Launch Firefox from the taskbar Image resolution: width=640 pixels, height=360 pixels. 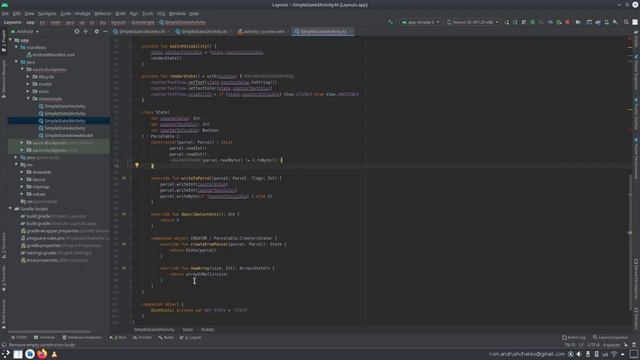point(42,354)
